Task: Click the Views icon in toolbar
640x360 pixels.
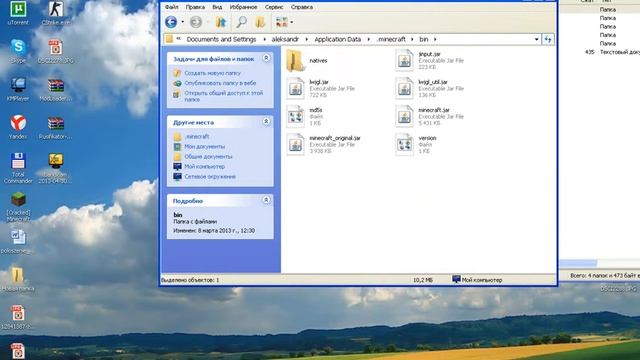Action: pos(282,22)
